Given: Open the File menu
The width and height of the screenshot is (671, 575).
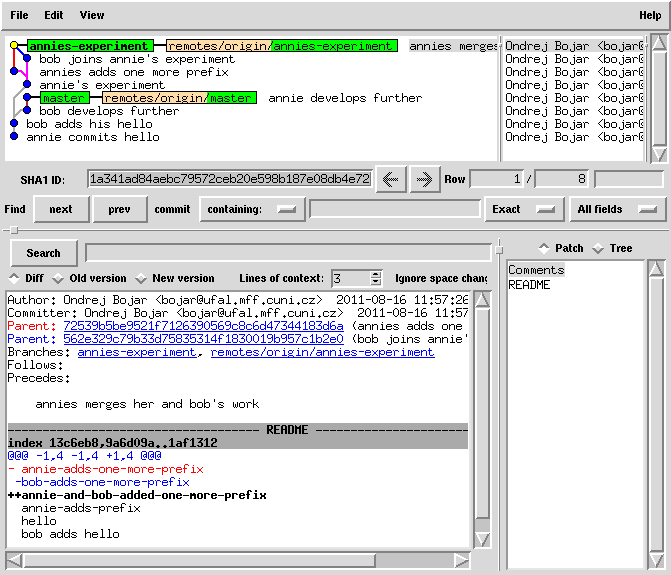Looking at the screenshot, I should click(x=19, y=15).
